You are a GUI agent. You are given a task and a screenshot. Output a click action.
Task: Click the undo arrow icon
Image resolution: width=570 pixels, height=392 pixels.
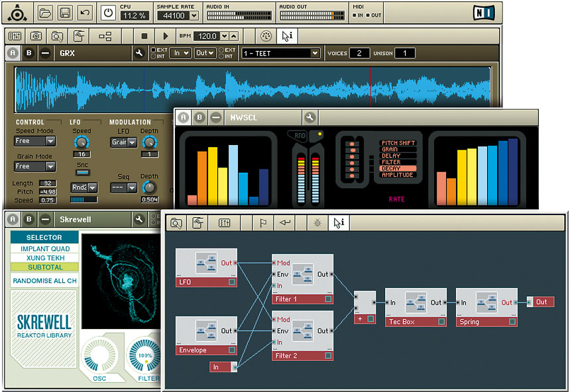(x=85, y=13)
